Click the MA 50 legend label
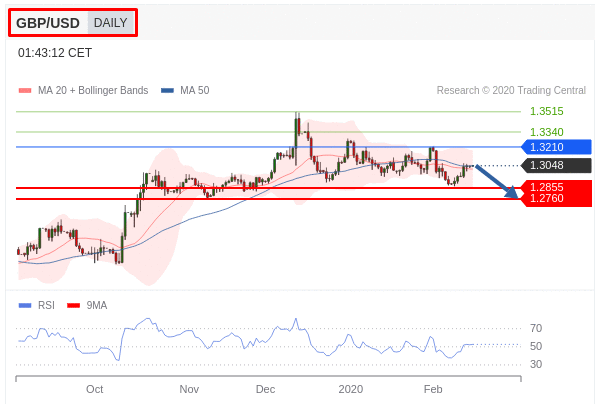Screen dimensions: 600x410 195,90
